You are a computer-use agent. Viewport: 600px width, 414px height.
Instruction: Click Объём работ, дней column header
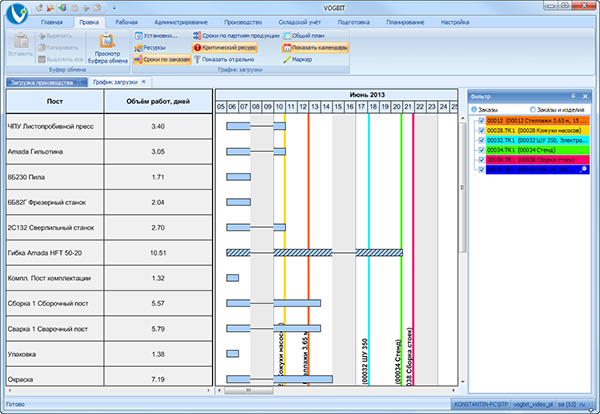pos(158,101)
